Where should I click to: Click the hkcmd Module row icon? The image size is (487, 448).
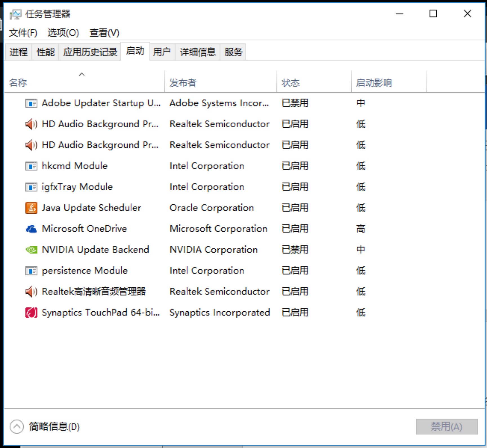(x=31, y=166)
